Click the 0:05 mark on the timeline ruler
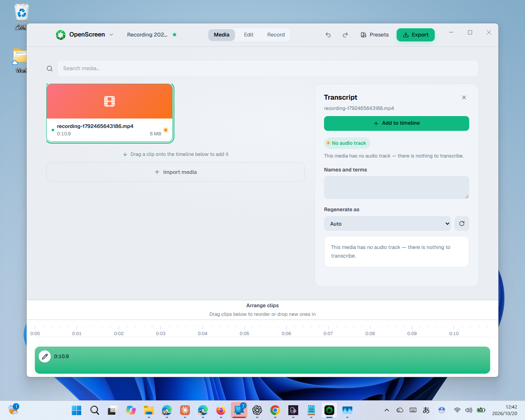 pos(244,333)
